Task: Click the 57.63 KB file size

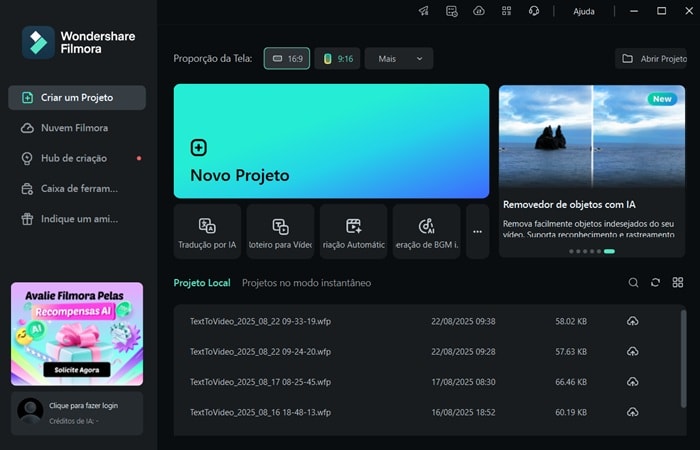Action: (x=571, y=352)
